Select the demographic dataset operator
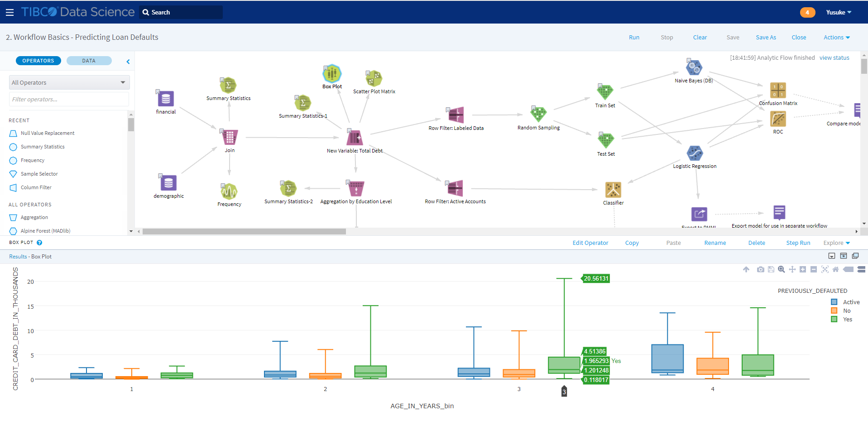This screenshot has width=868, height=425. [168, 182]
